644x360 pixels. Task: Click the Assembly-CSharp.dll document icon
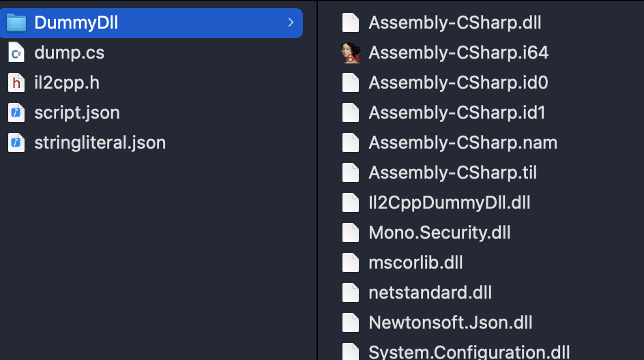(x=351, y=22)
